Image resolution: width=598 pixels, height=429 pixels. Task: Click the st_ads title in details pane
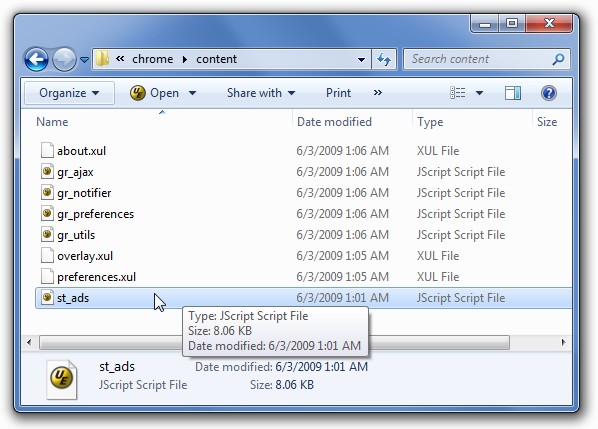tap(117, 367)
